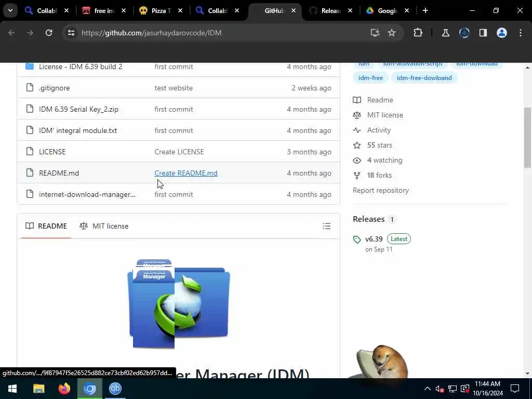This screenshot has height=399, width=532.
Task: Click the folder icon of License - IDM row
Action: pos(30,66)
